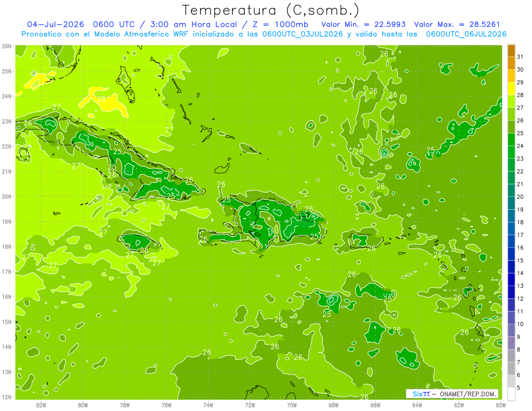Click the colorbar label '10'

pyautogui.click(x=520, y=324)
